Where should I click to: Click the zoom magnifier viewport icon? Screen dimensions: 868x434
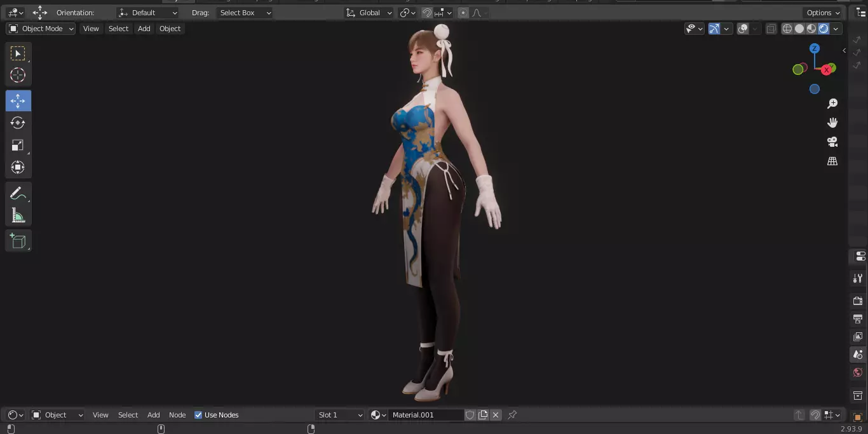[x=832, y=104]
